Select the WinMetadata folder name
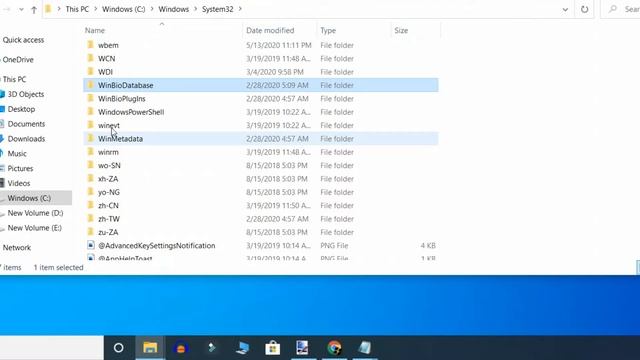Screen dimensions: 640x360 120,139
